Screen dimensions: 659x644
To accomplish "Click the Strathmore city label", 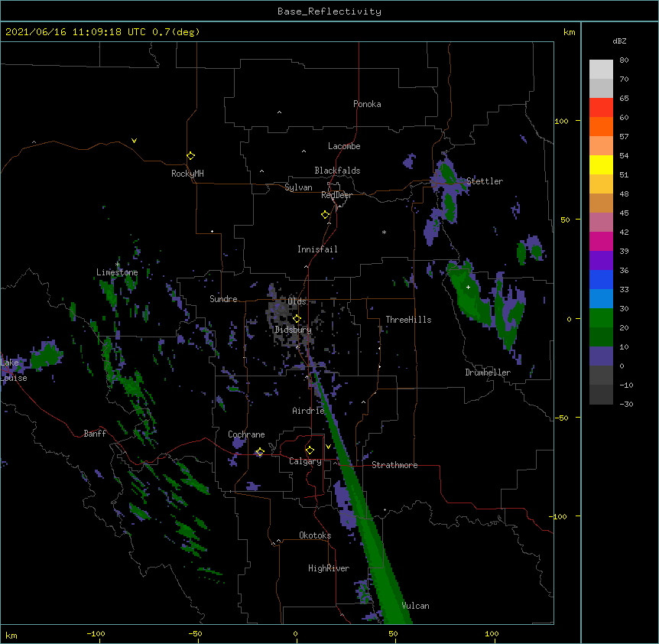I will 394,465.
